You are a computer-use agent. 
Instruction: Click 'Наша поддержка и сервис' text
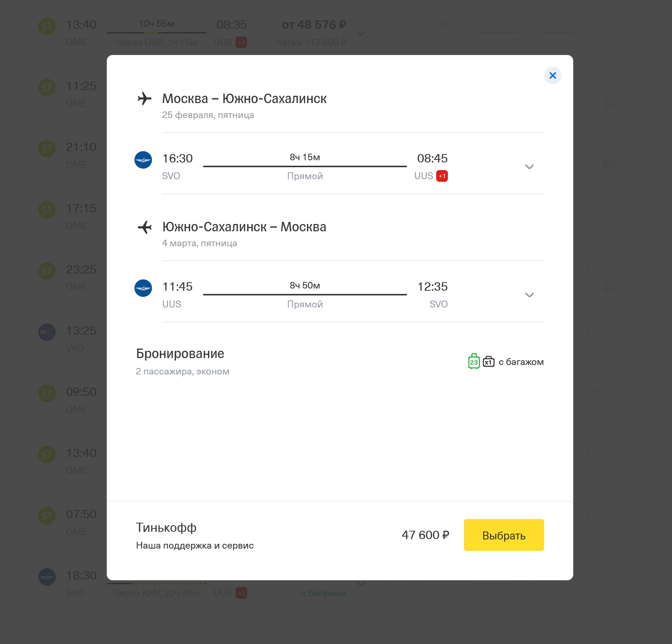[x=195, y=546]
